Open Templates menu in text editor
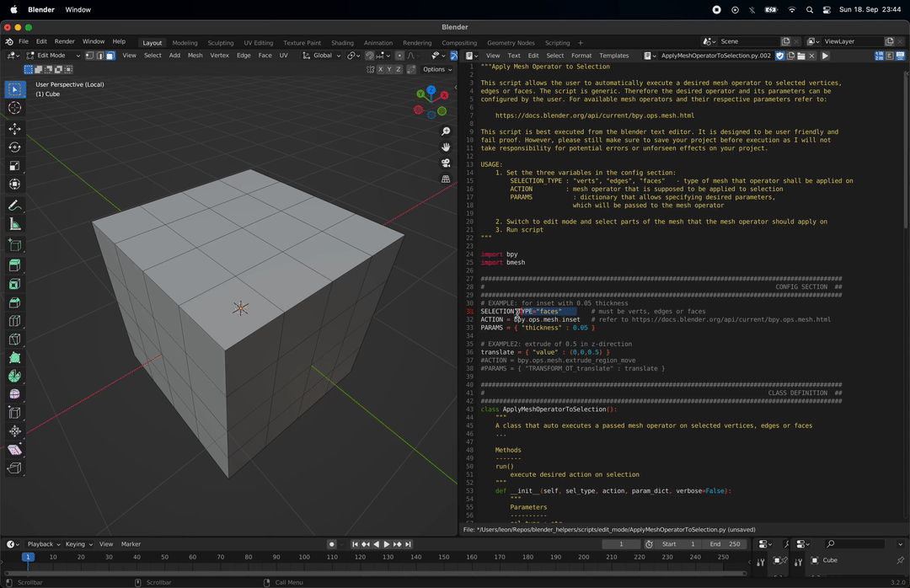The image size is (910, 588). (x=614, y=56)
